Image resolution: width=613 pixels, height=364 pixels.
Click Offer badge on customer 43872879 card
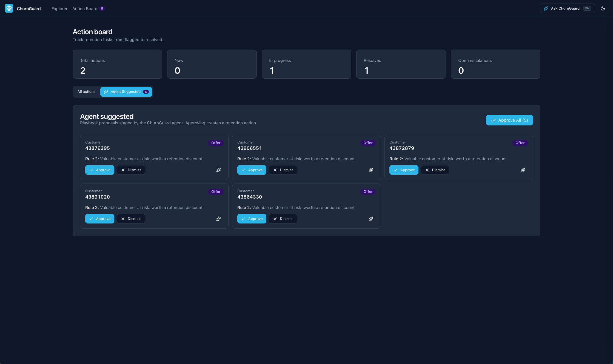point(520,143)
